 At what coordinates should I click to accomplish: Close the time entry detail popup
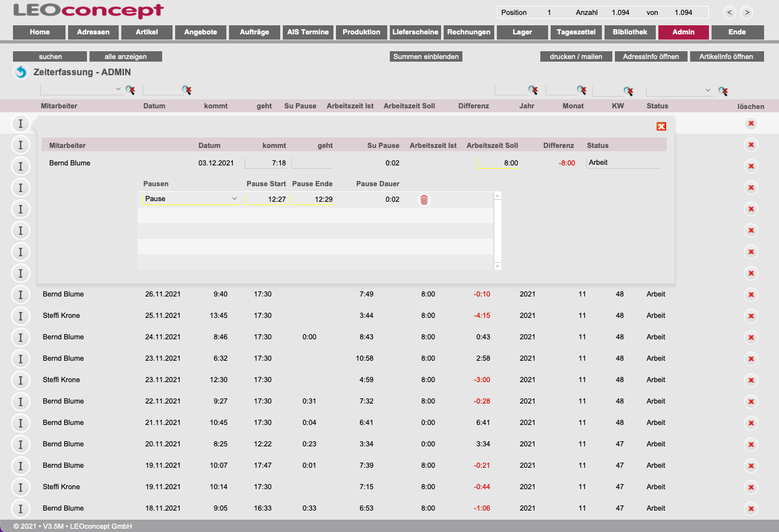(662, 127)
